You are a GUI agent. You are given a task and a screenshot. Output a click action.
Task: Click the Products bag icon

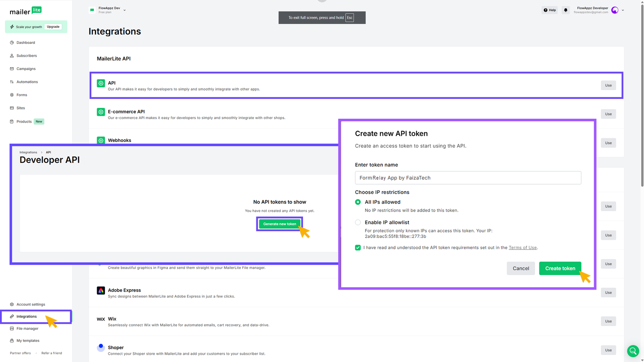coord(12,121)
